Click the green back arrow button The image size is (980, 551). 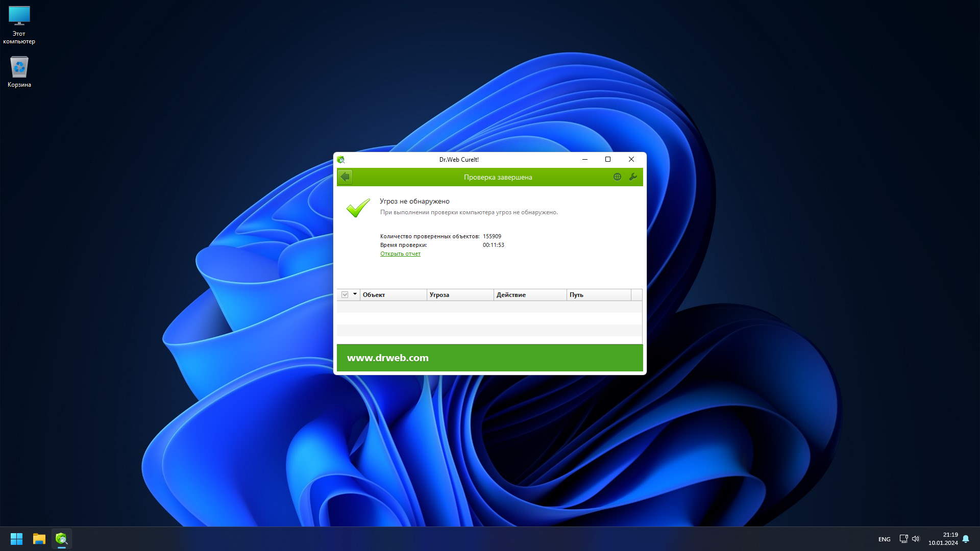pos(345,177)
